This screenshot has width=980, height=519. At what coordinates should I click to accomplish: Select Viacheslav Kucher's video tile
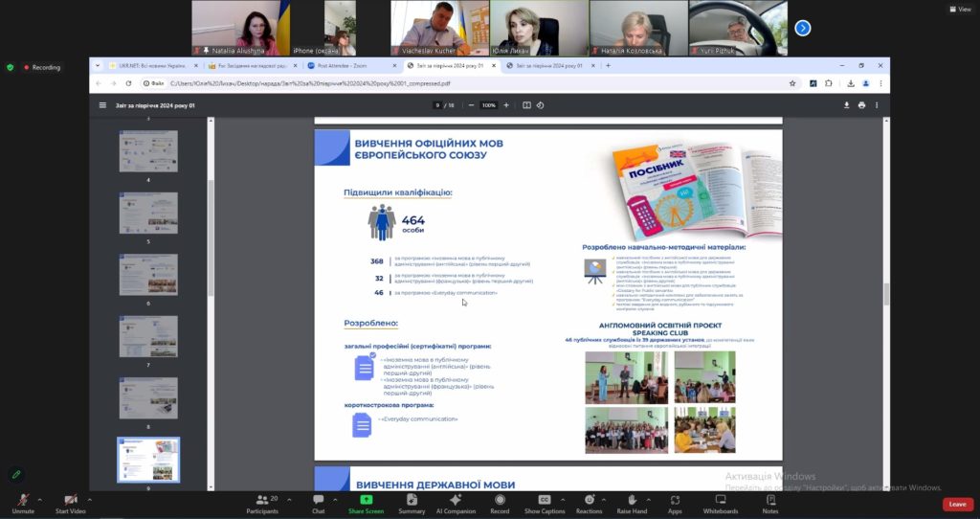tap(440, 28)
